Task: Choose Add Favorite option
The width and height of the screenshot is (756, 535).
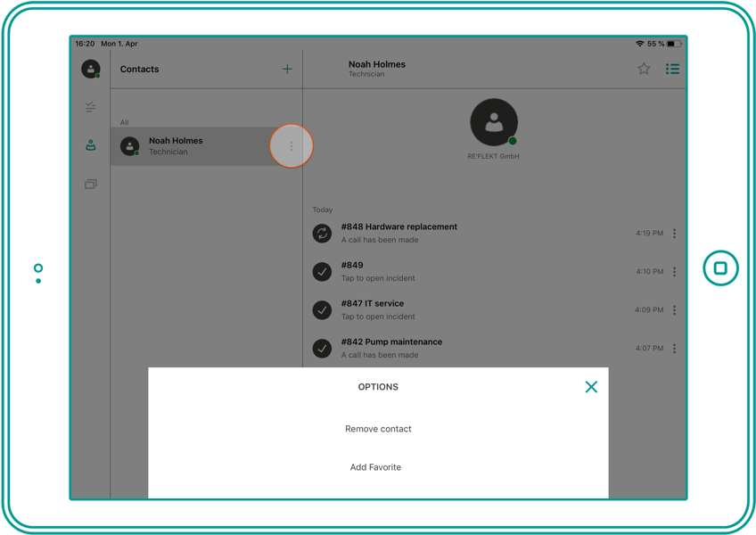Action: (375, 467)
